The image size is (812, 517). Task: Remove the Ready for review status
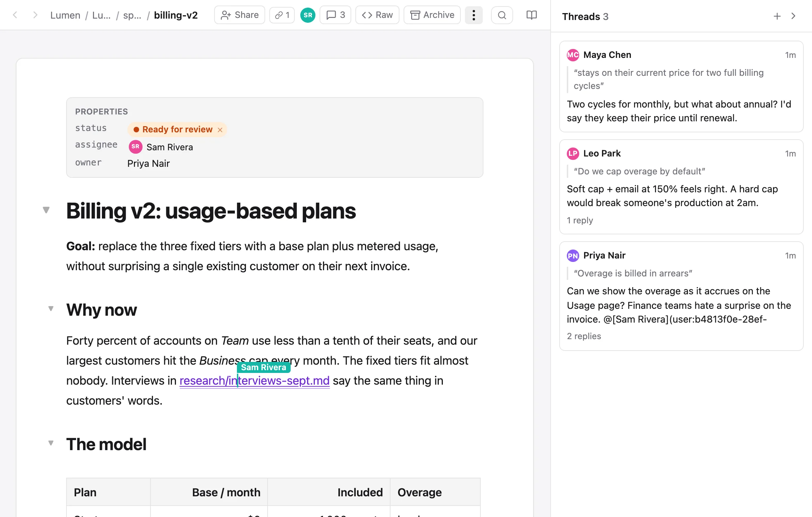pyautogui.click(x=220, y=130)
